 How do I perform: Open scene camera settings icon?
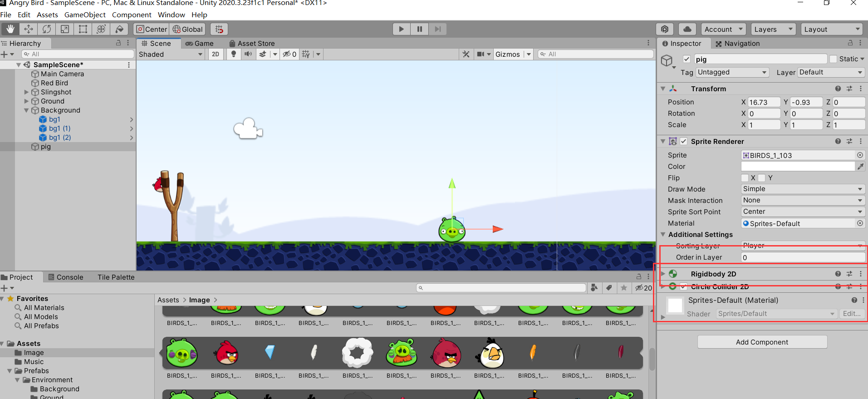click(481, 54)
